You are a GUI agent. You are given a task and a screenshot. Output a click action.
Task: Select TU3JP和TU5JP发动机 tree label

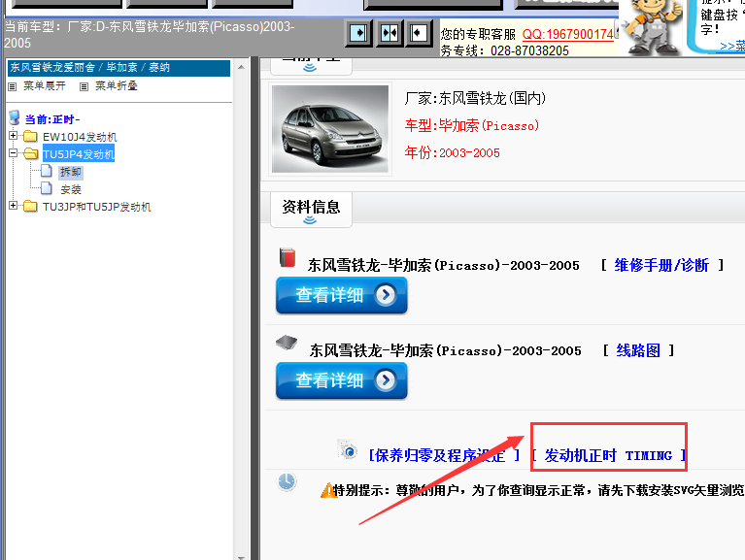pos(97,207)
